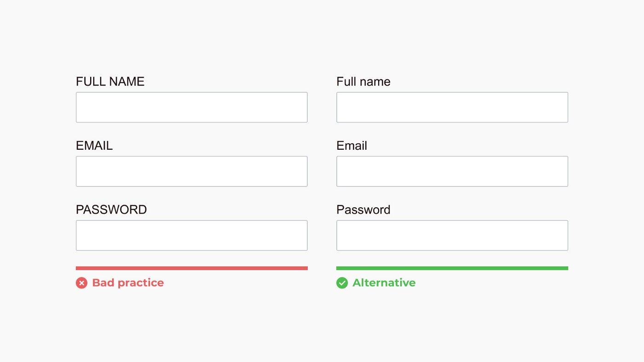Screen dimensions: 644x362
Task: Click the Password sentence-case label
Action: click(x=363, y=209)
